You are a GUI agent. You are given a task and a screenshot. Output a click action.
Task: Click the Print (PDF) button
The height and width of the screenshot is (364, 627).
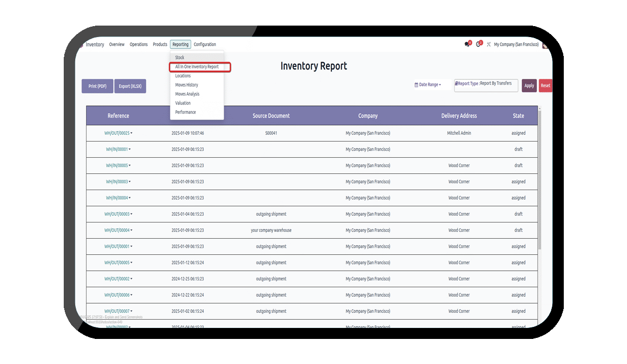[97, 86]
